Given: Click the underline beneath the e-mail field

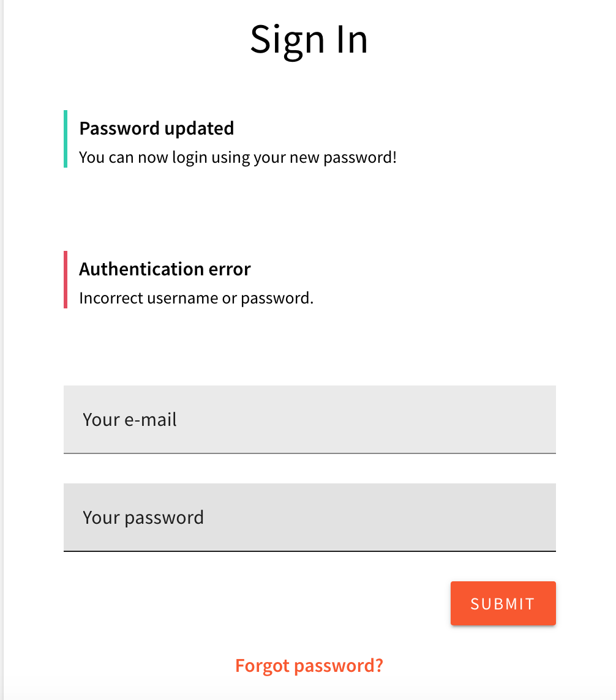Looking at the screenshot, I should click(309, 453).
